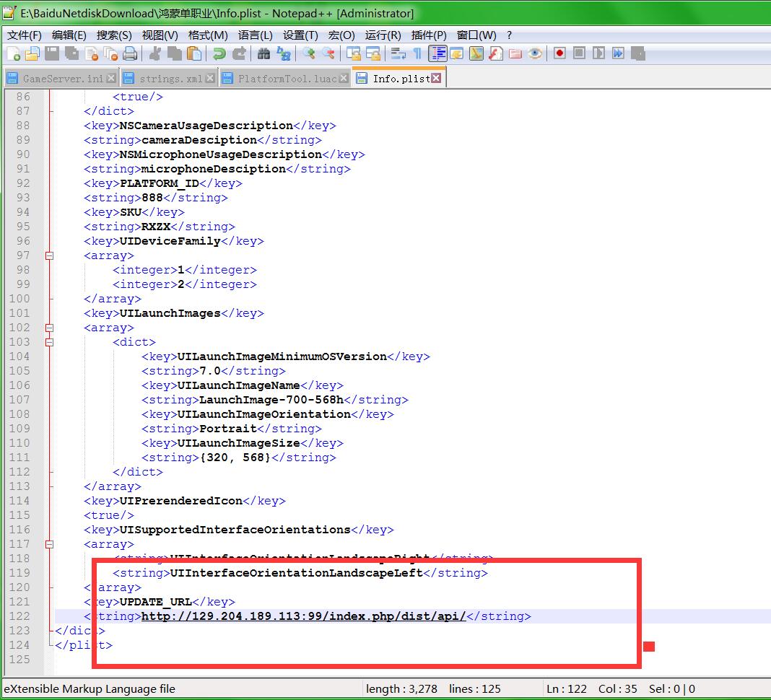Screen dimensions: 771x700
Task: Collapse the dict fold at line 103
Action: click(50, 342)
